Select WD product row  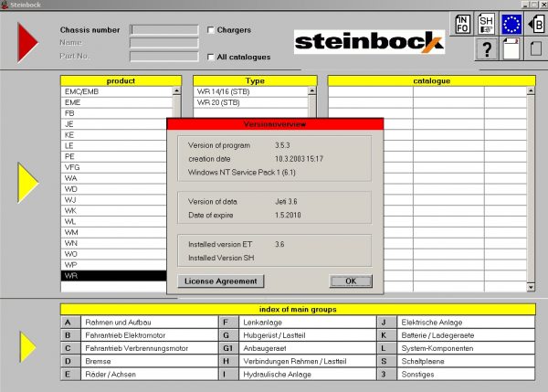pos(114,189)
